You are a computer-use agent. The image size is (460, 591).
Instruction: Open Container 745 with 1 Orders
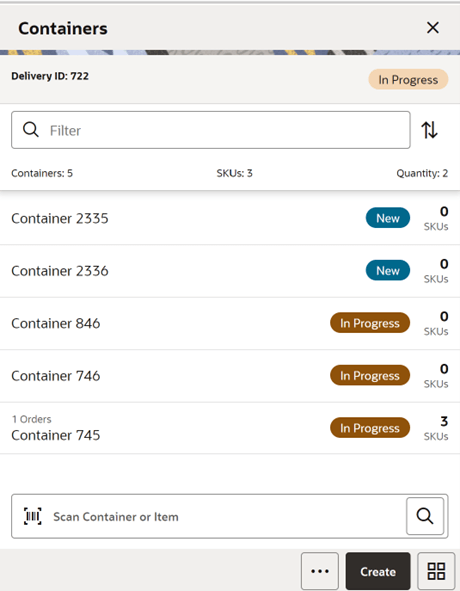230,428
